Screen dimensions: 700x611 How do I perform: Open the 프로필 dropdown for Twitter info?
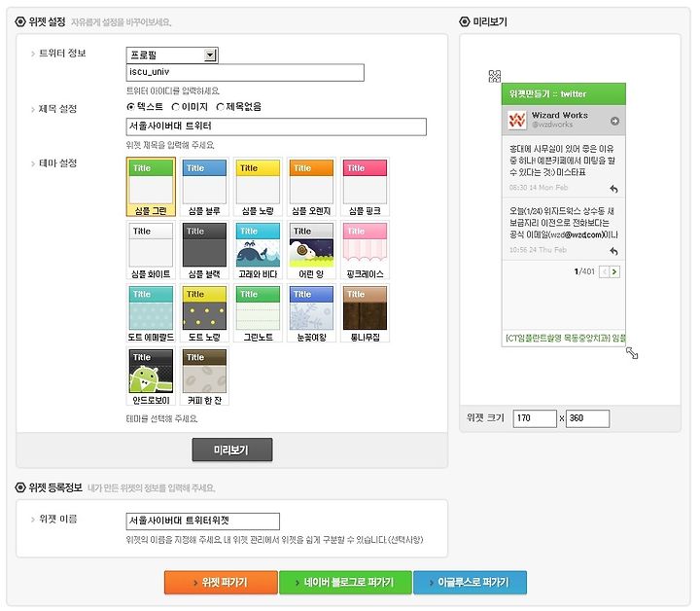tap(172, 54)
